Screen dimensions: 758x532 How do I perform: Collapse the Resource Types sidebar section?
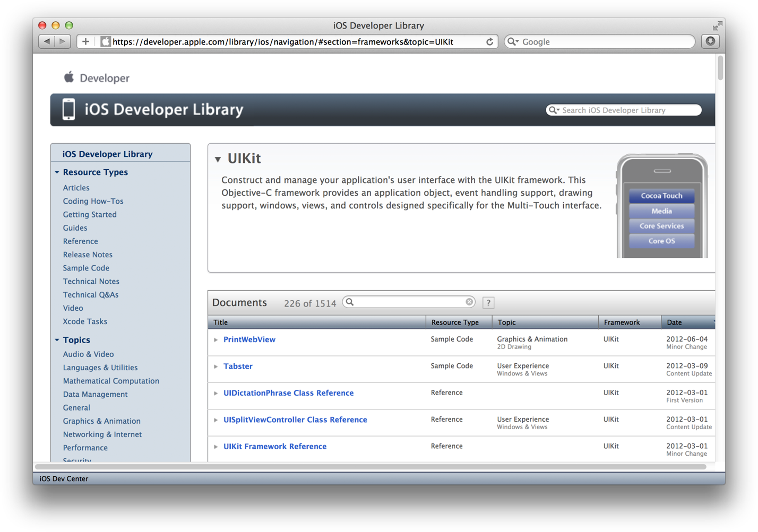[x=57, y=172]
